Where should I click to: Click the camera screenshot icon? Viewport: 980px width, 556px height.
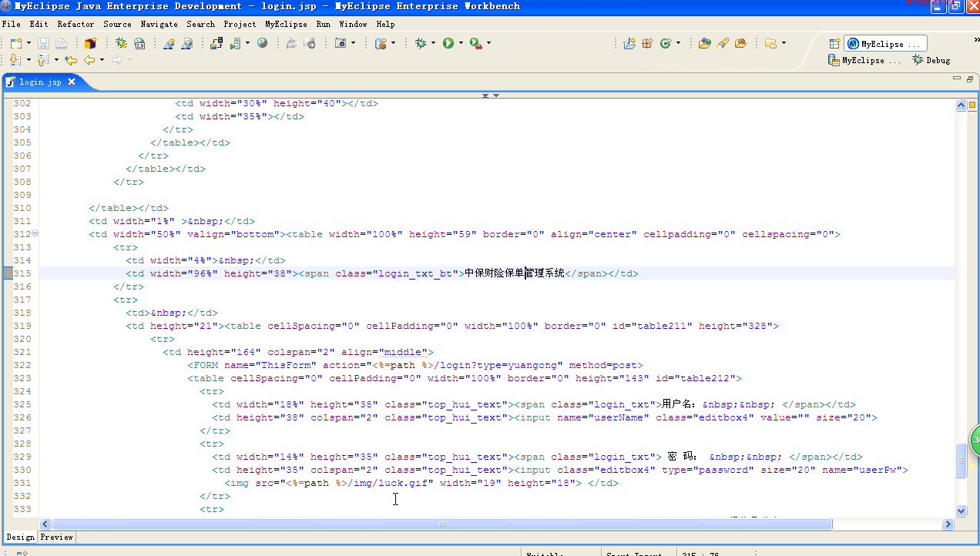(341, 43)
